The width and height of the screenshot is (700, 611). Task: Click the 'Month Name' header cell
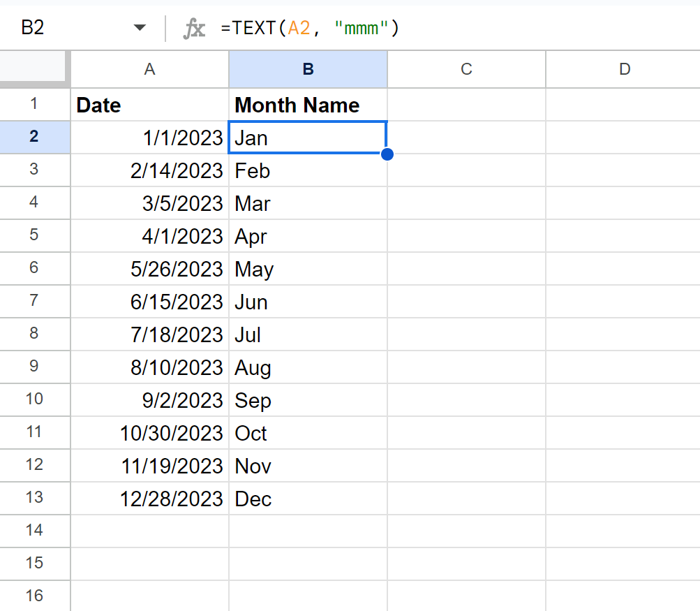[308, 105]
